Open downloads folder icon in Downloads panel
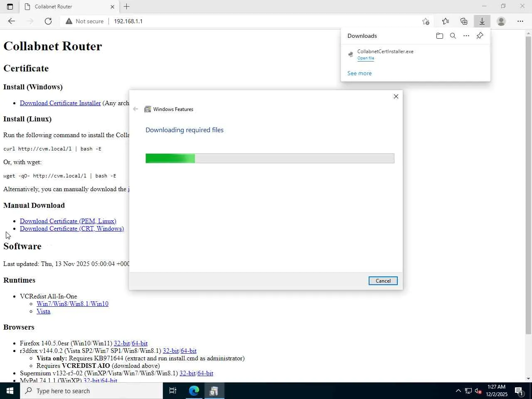 coord(440,36)
